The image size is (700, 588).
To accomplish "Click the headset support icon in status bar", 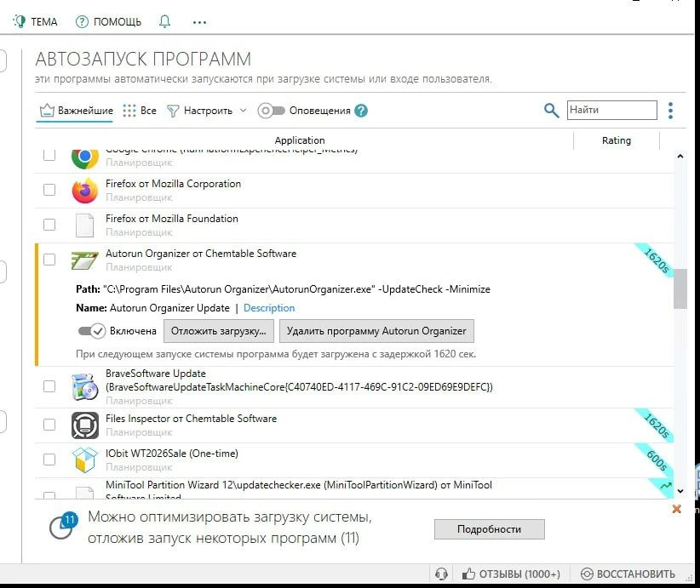I will coord(441,574).
